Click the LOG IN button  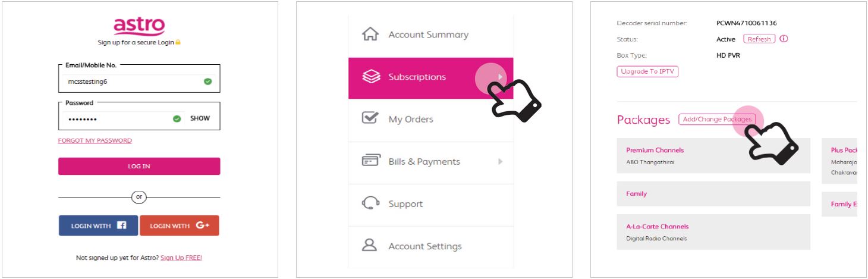click(x=139, y=166)
